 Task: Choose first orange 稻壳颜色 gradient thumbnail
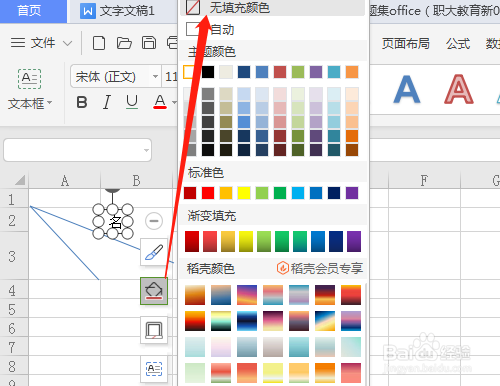(195, 295)
